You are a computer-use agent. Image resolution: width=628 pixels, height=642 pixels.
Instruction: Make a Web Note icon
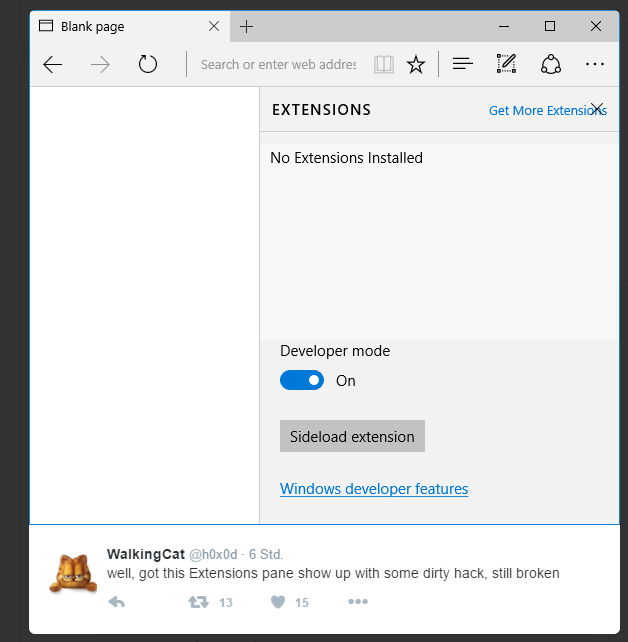(507, 65)
